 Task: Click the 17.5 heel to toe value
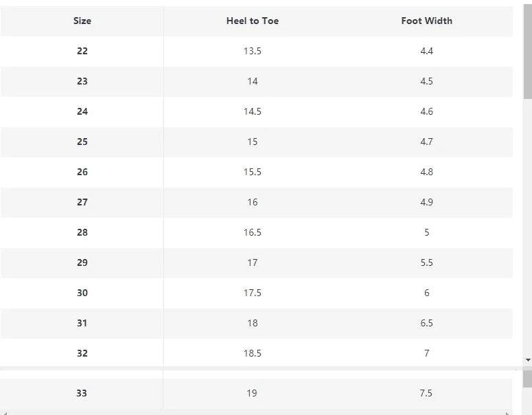(253, 293)
